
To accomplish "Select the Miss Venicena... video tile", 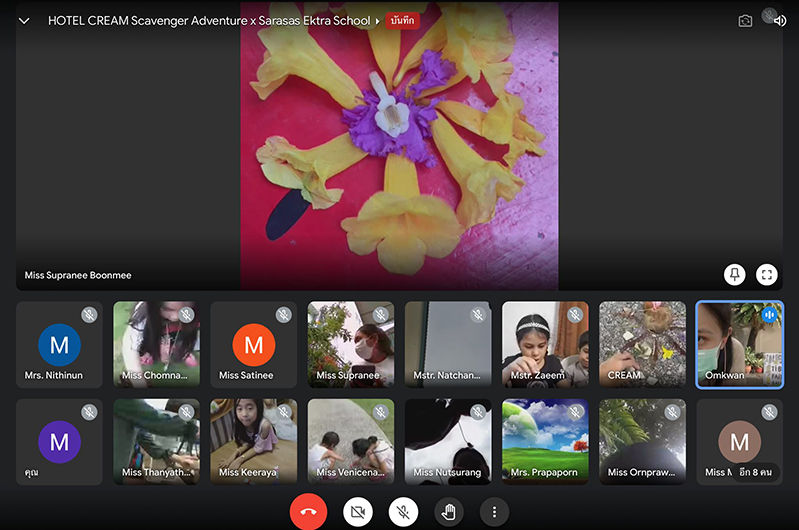I will 351,442.
